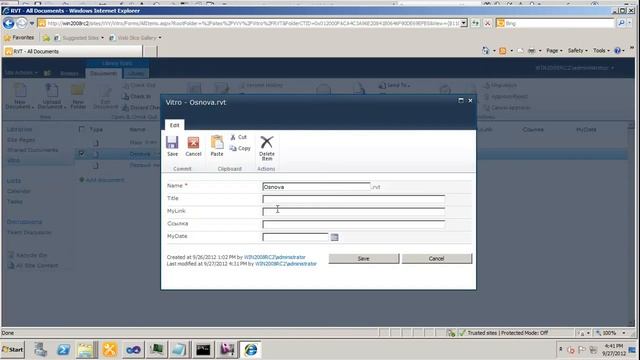Open the Tools menu in the IE command bar
Viewport: 640px width, 360px height.
click(x=601, y=51)
